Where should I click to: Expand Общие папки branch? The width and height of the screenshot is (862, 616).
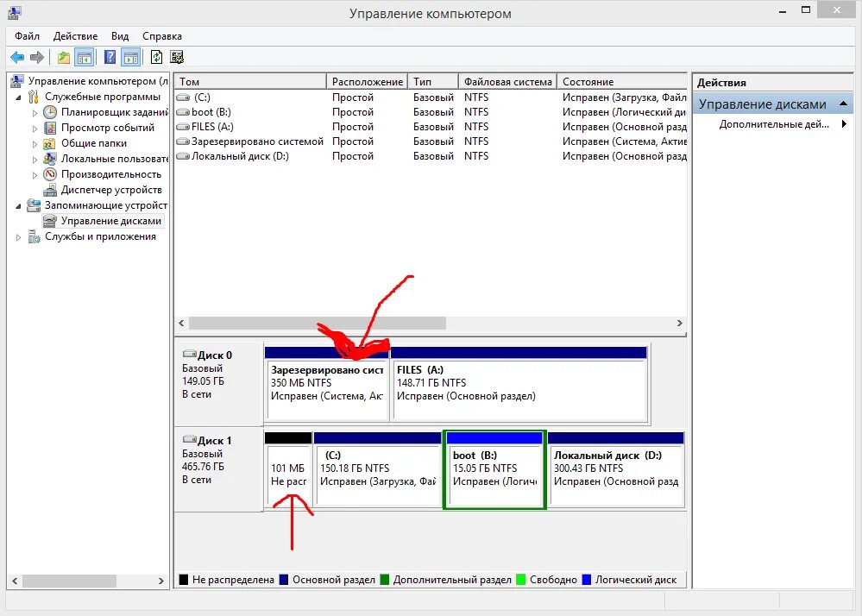coord(35,143)
